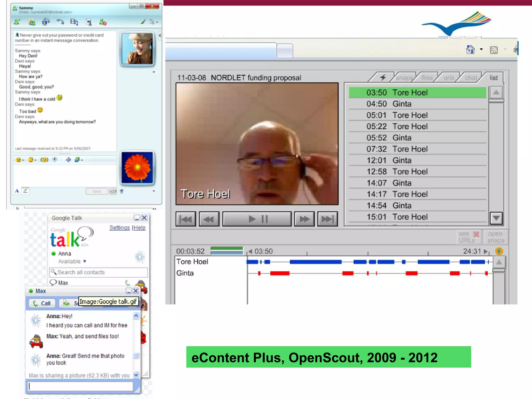Image resolution: width=532 pixels, height=399 pixels.
Task: Open dropdown under the flower display picture
Action: pyautogui.click(x=154, y=191)
